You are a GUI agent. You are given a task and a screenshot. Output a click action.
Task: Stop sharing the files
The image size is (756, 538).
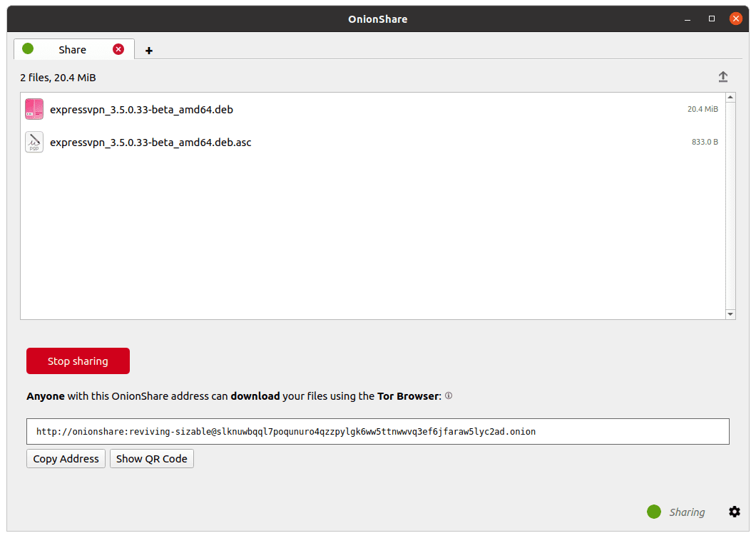click(x=78, y=361)
